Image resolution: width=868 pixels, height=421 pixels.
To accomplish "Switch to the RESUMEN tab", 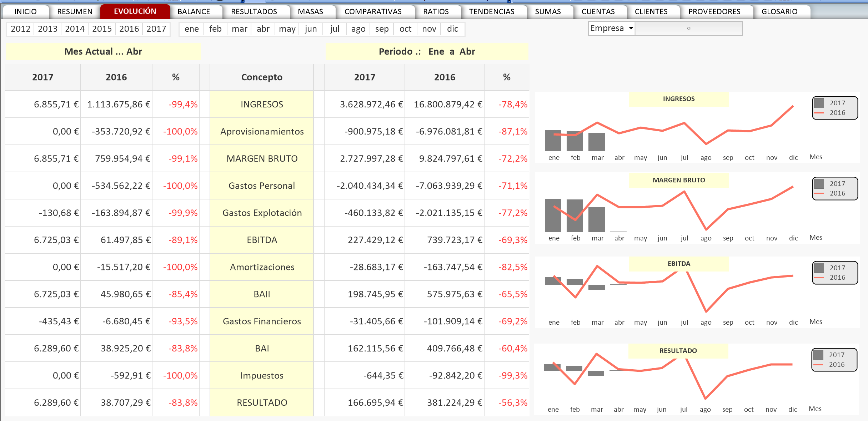I will coord(75,11).
